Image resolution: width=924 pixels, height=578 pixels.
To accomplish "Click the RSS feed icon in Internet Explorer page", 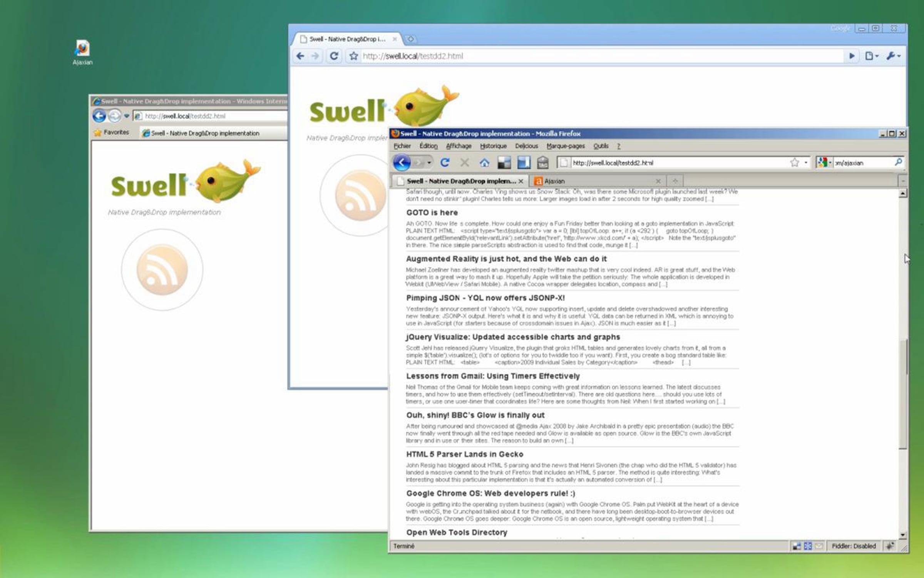I will coord(162,270).
